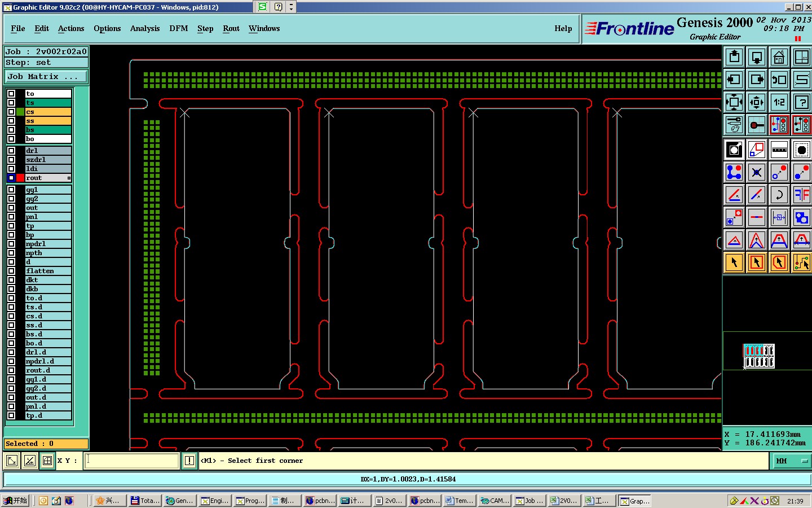Click the zoom in arrows icon
The height and width of the screenshot is (508, 812).
734,102
